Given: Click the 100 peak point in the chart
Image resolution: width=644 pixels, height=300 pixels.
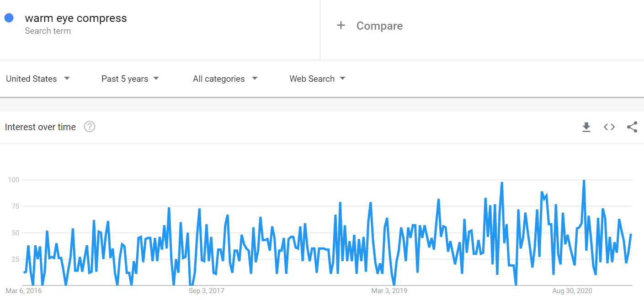Looking at the screenshot, I should (585, 180).
